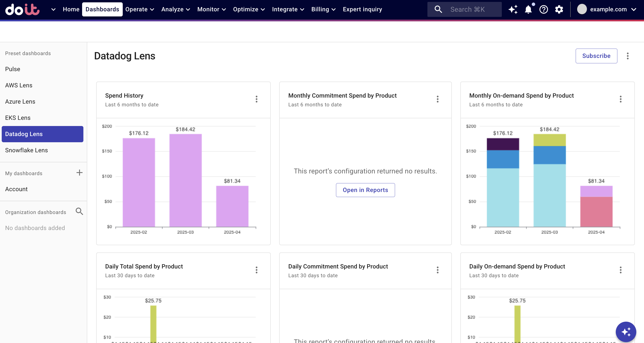This screenshot has height=343, width=644.
Task: Open the Analyze menu
Action: [x=176, y=9]
